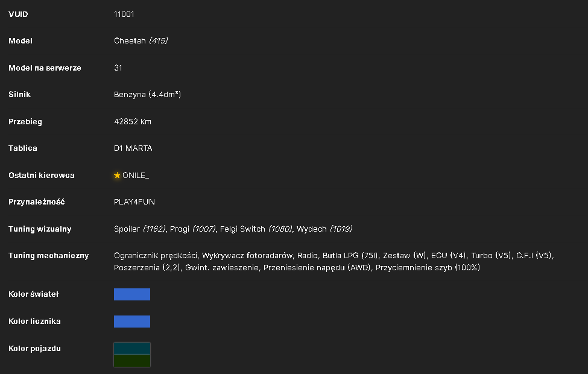Click the teal upper Kolor pojazdu swatch
The height and width of the screenshot is (374, 588).
click(x=132, y=349)
